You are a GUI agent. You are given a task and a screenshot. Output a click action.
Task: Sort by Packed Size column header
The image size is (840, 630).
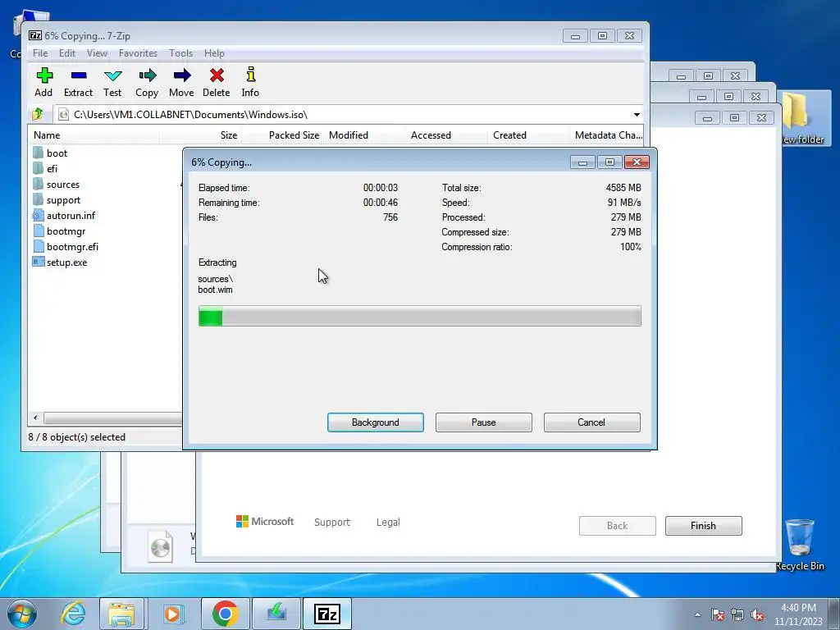pos(282,135)
